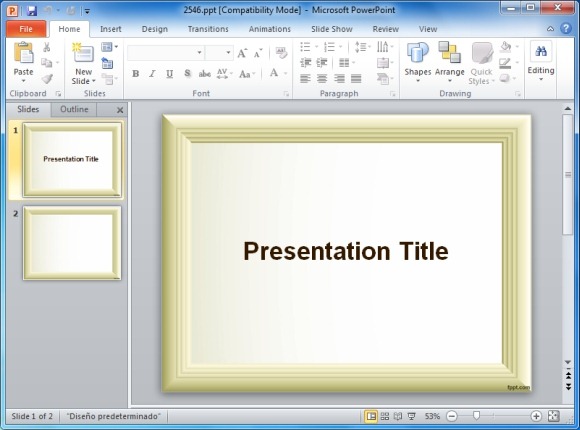Toggle Underline formatting
580x430 pixels.
[x=169, y=74]
